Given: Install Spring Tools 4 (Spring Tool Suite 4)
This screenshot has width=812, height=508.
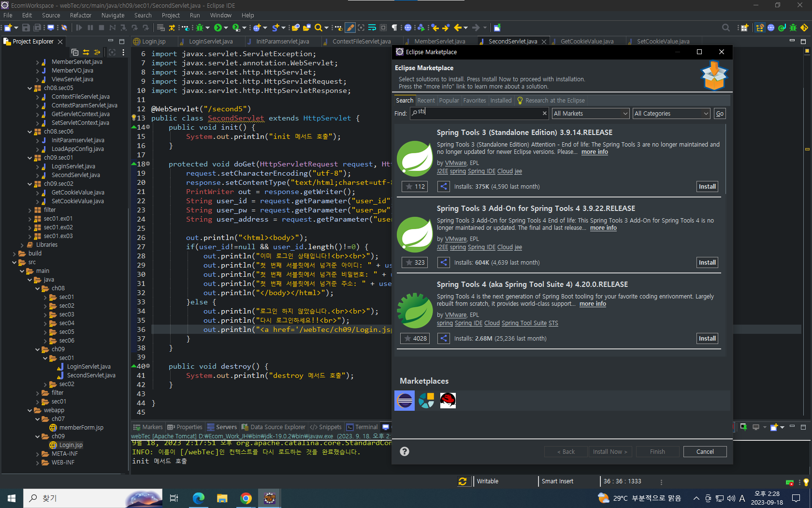Looking at the screenshot, I should coord(707,338).
